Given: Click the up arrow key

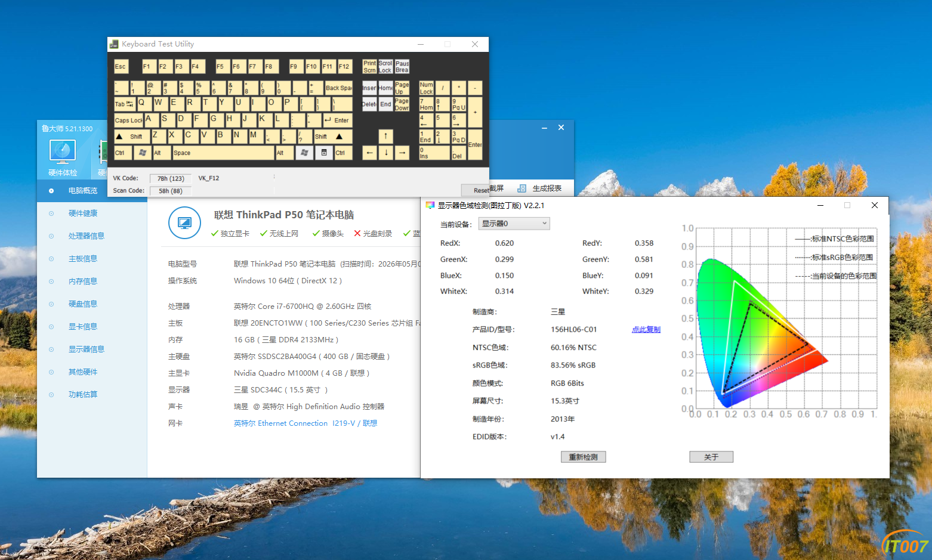Looking at the screenshot, I should (386, 137).
